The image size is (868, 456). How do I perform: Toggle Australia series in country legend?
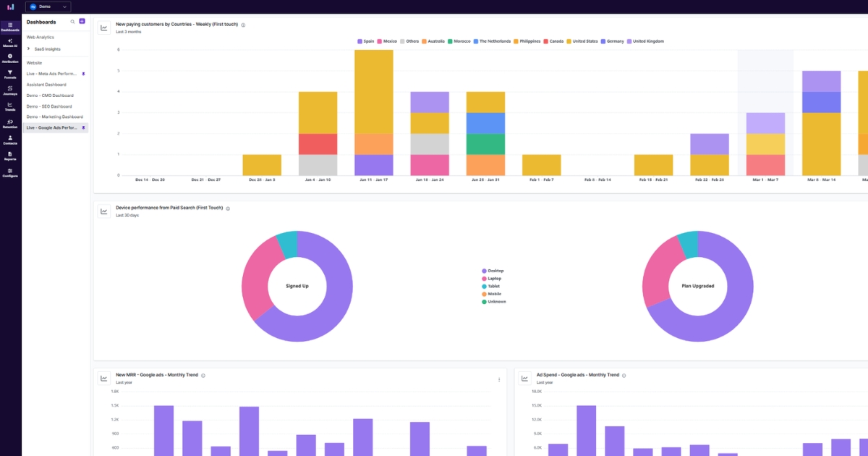click(433, 41)
